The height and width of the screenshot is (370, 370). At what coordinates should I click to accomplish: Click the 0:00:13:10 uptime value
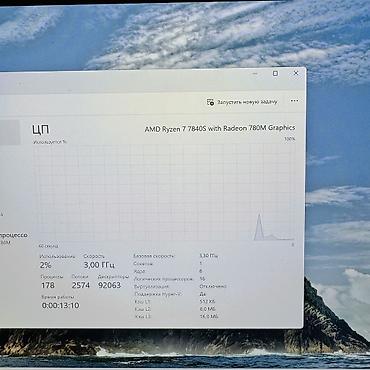[61, 305]
